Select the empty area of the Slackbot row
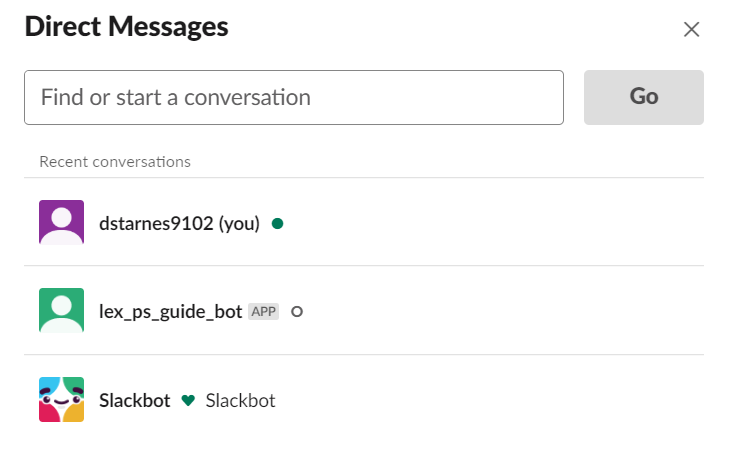Screen dimensions: 729x465 pos(488,400)
